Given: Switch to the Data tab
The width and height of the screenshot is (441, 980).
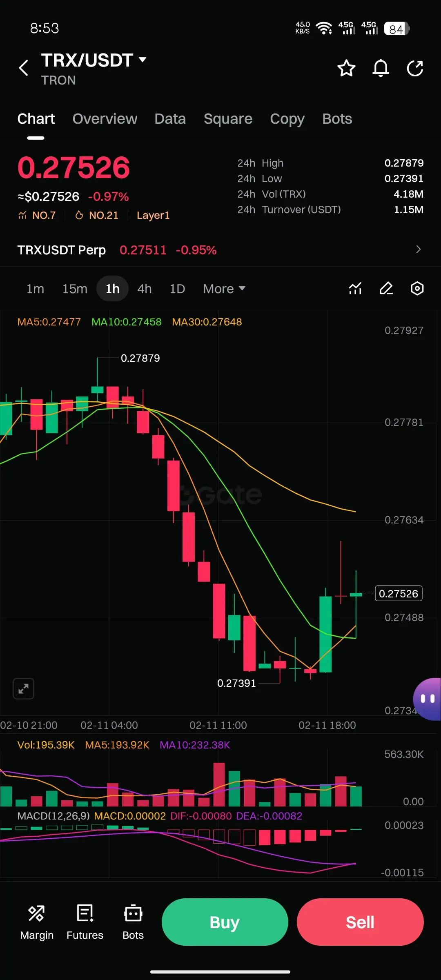Looking at the screenshot, I should pyautogui.click(x=170, y=119).
